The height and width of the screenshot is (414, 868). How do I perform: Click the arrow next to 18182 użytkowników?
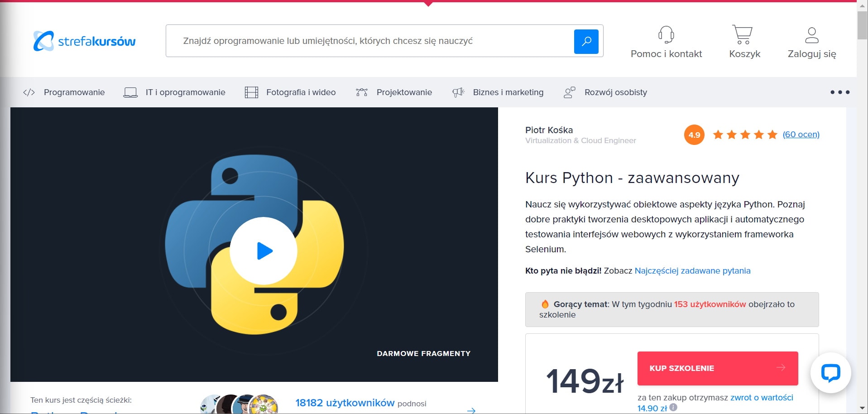(471, 410)
